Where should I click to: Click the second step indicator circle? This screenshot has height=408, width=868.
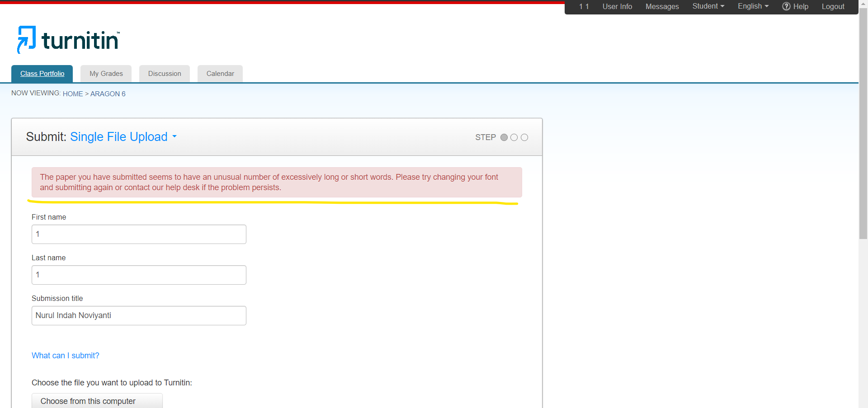[x=514, y=137]
